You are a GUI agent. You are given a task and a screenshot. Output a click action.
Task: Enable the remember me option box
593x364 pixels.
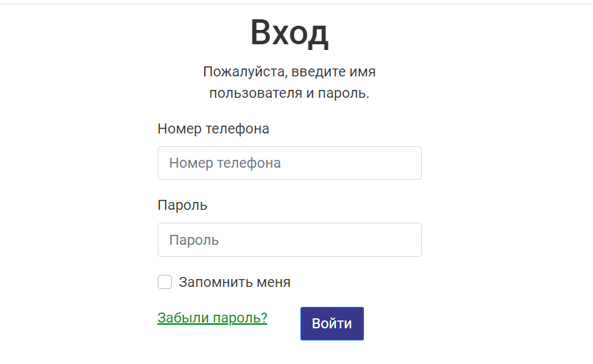point(165,282)
